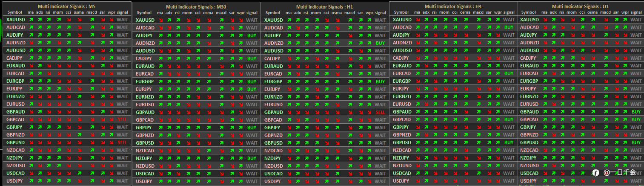Click the CADJPY wpr arrow in the M30 panel

click(241, 58)
